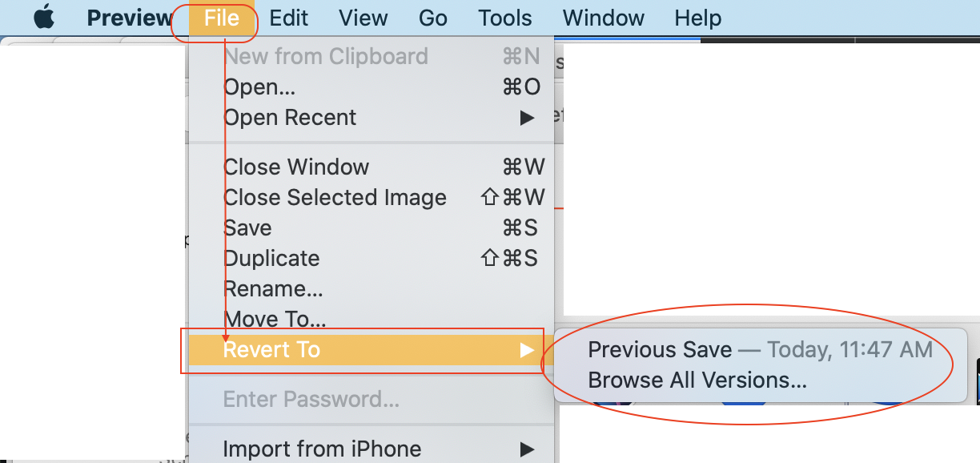Close the highlighted File menu

pyautogui.click(x=222, y=18)
